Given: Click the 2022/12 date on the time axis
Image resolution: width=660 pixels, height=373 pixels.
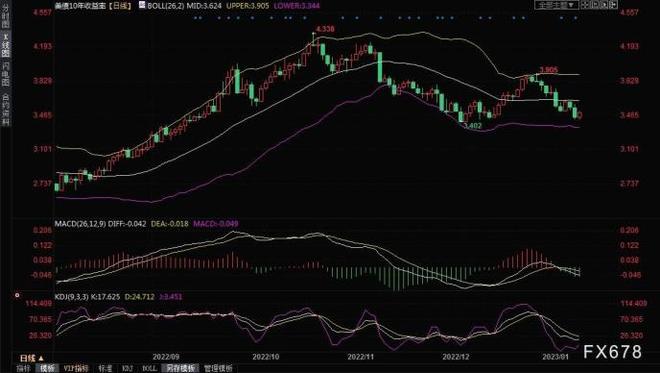Looking at the screenshot, I should [456, 357].
